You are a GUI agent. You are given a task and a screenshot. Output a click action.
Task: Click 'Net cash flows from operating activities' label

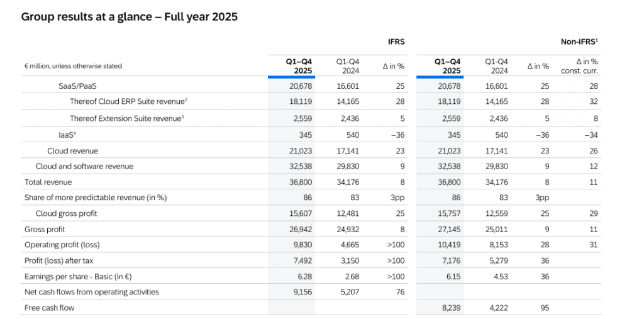[92, 292]
